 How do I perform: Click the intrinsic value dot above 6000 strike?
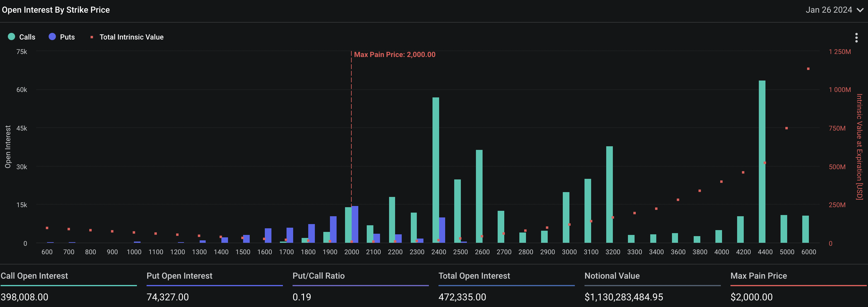(808, 69)
